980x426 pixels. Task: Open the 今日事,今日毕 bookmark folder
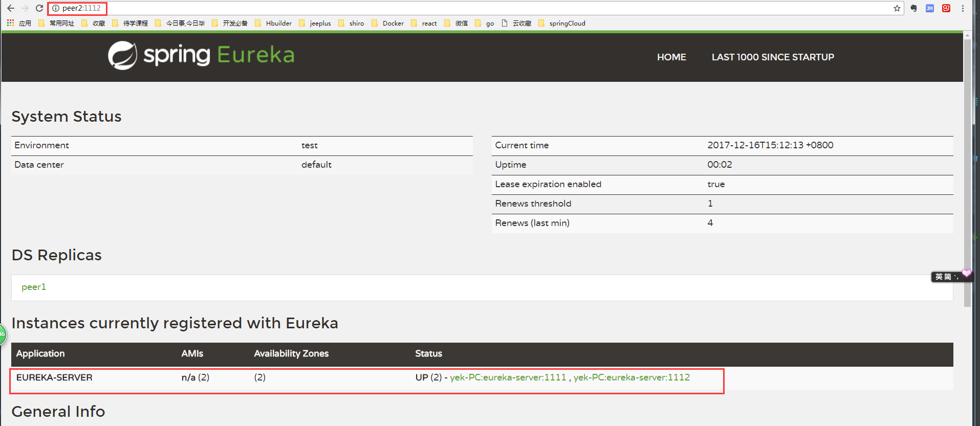tap(180, 23)
